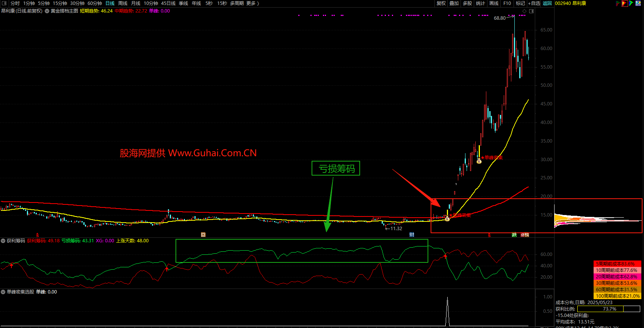Click the orange square event marker on timeline
The width and height of the screenshot is (644, 328).
[203, 235]
